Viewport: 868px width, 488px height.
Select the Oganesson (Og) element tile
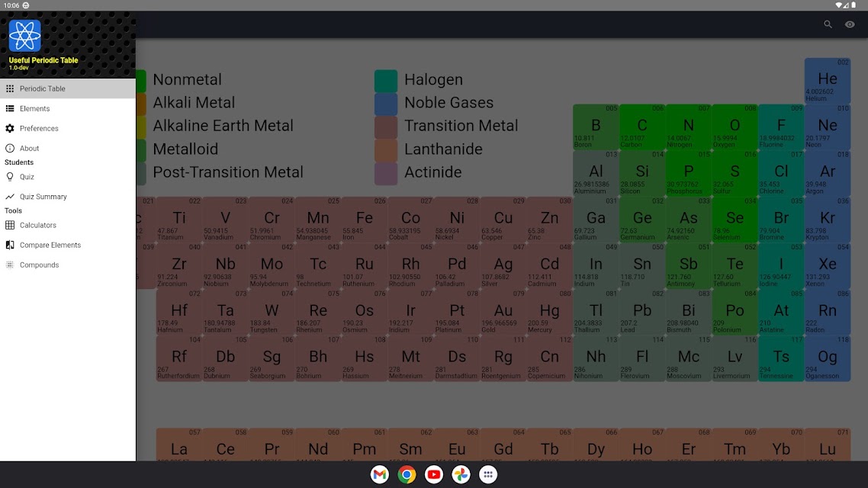click(x=828, y=358)
